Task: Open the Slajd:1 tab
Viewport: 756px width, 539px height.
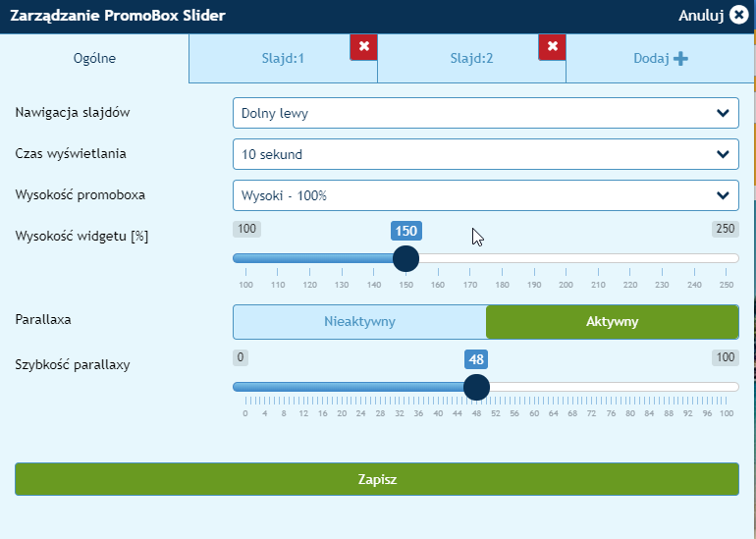Action: tap(283, 58)
